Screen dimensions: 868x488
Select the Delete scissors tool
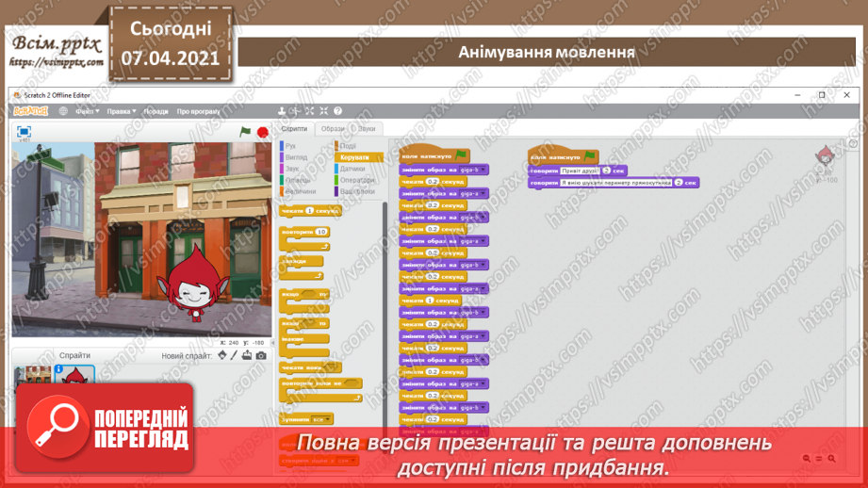[x=296, y=111]
